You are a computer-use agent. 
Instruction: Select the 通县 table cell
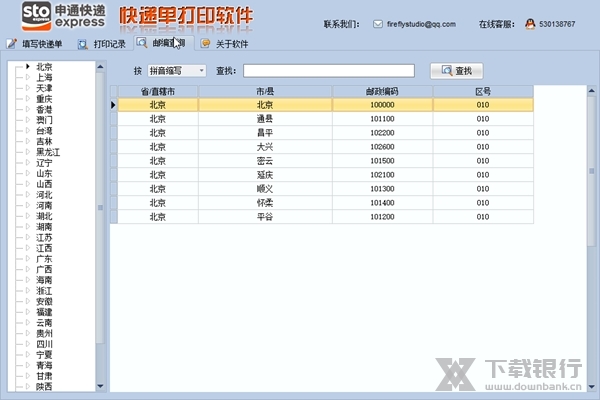pyautogui.click(x=265, y=119)
